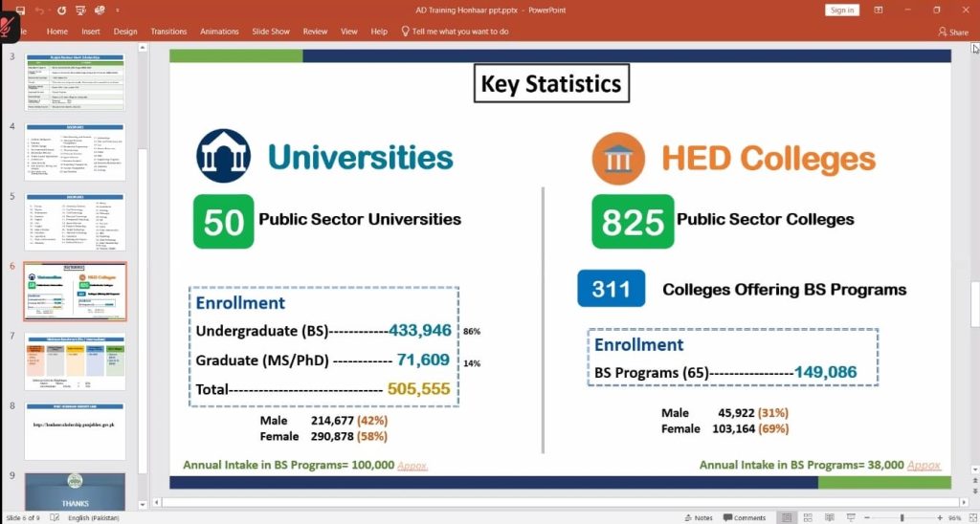Viewport: 980px width, 524px height.
Task: Click the spell check icon in status bar
Action: tap(55, 517)
